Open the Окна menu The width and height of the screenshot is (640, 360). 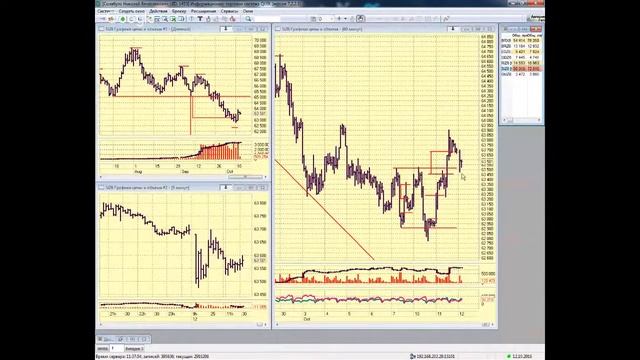248,11
